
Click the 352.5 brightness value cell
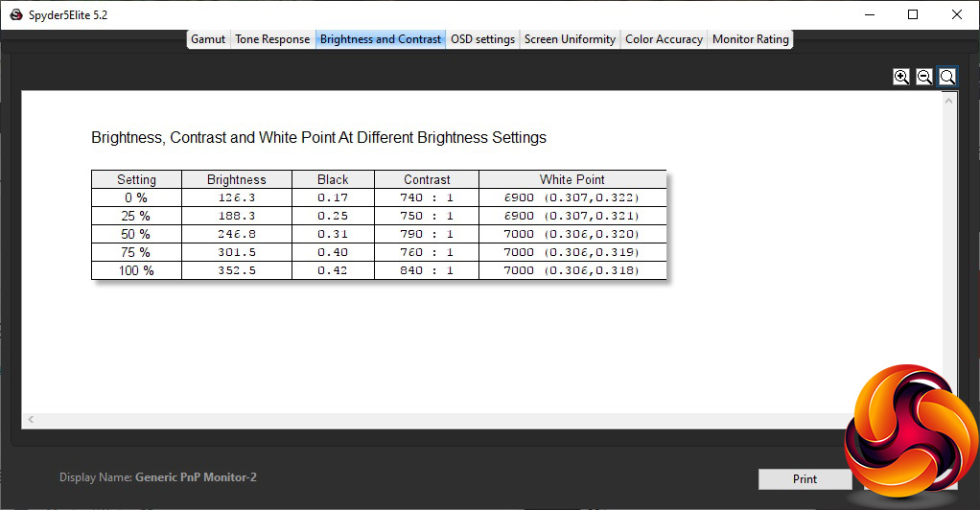point(237,270)
